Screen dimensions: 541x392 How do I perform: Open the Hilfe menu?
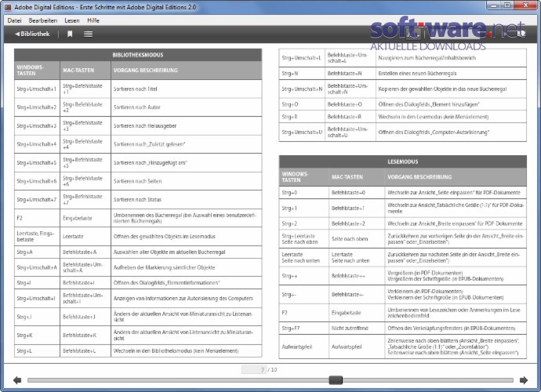click(x=93, y=20)
